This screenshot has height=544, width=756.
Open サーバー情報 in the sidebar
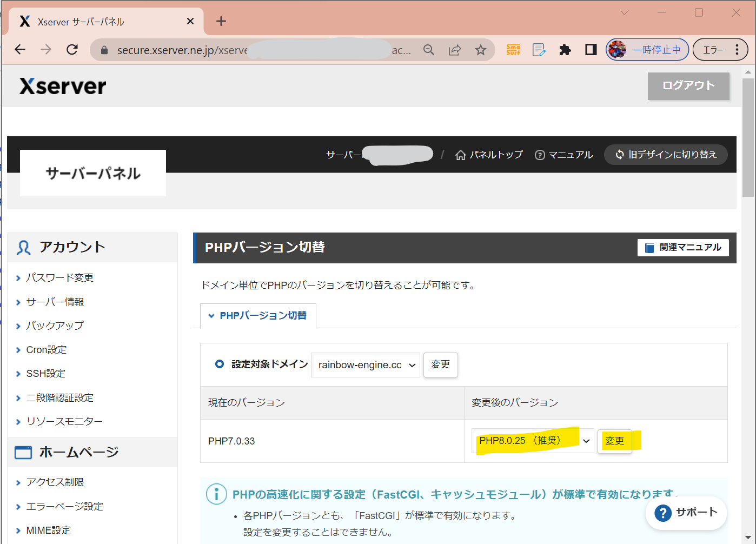pos(55,302)
